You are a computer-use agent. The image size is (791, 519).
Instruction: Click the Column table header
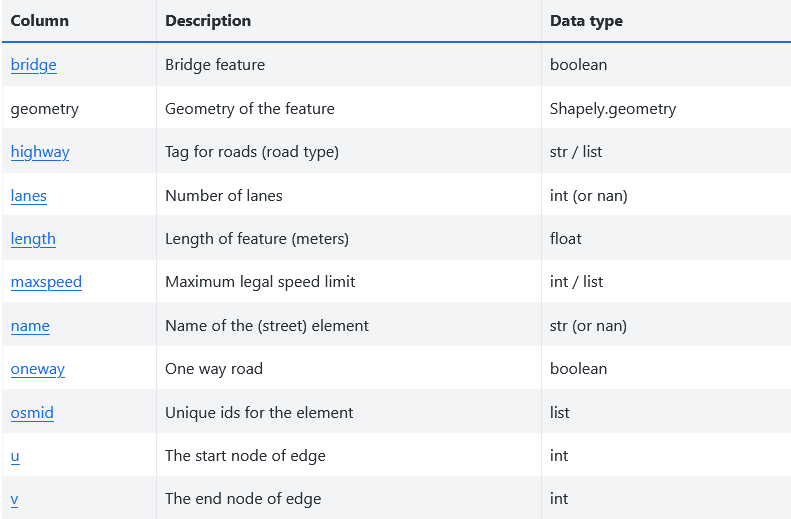tap(39, 21)
